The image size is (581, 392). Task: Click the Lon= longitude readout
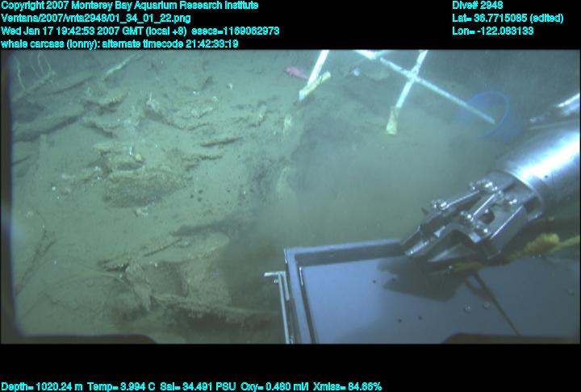pos(492,31)
